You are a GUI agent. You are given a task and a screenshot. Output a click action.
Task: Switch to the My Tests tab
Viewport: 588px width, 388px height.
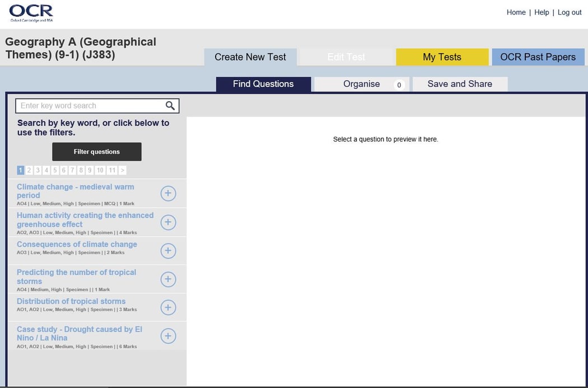pos(442,57)
